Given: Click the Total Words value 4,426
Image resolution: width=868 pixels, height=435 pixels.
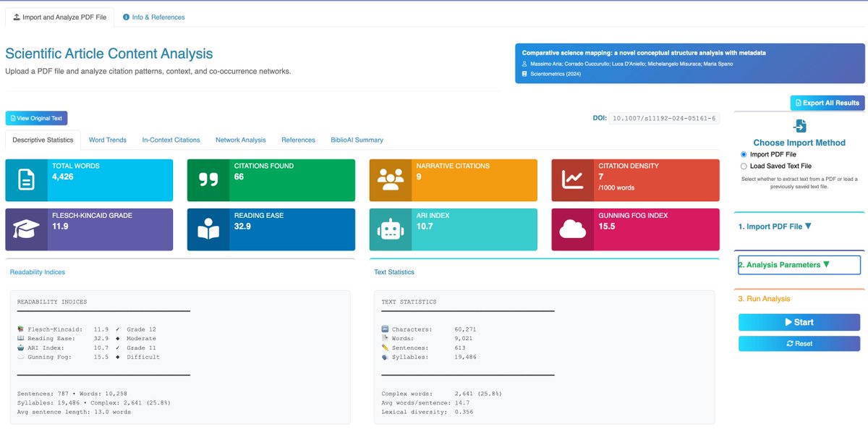Looking at the screenshot, I should 62,177.
